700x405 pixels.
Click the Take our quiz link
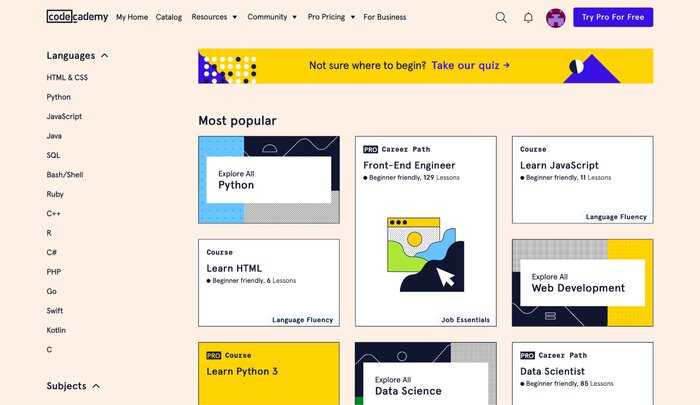point(471,65)
